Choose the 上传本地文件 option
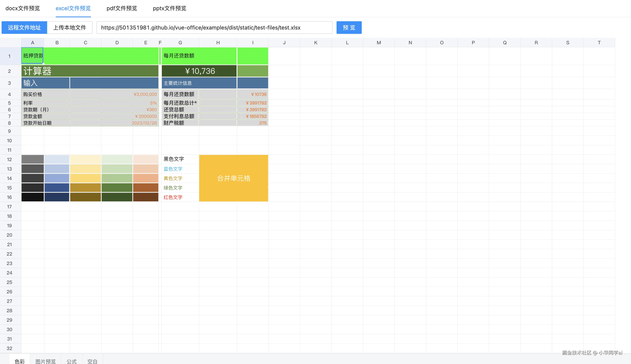Screen dimensions: 631x364 tap(70, 28)
